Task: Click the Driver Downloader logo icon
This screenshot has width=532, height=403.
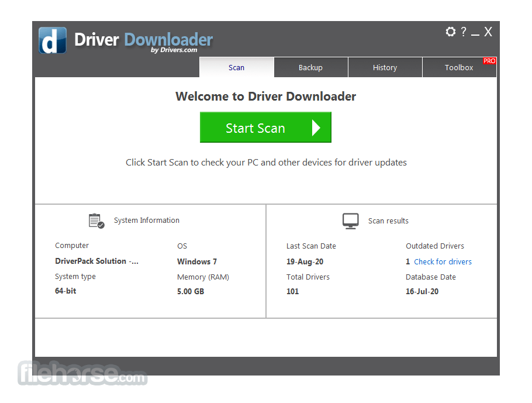Action: [x=53, y=40]
